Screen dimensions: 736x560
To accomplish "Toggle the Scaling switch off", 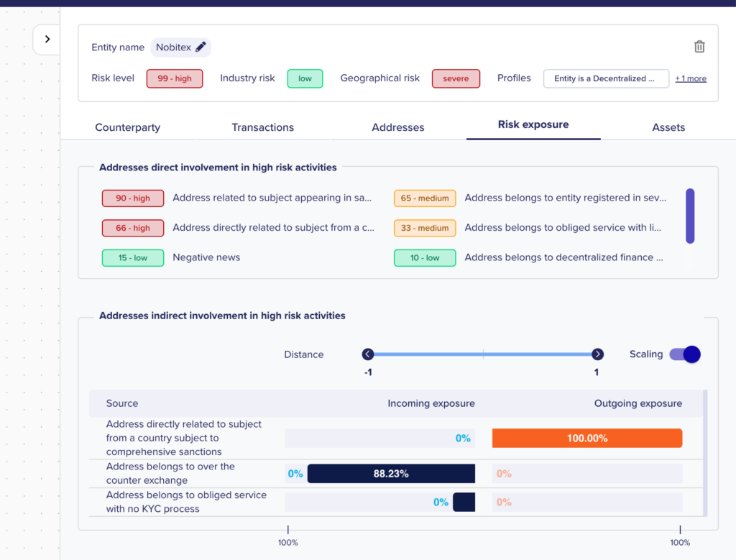I will pos(685,354).
